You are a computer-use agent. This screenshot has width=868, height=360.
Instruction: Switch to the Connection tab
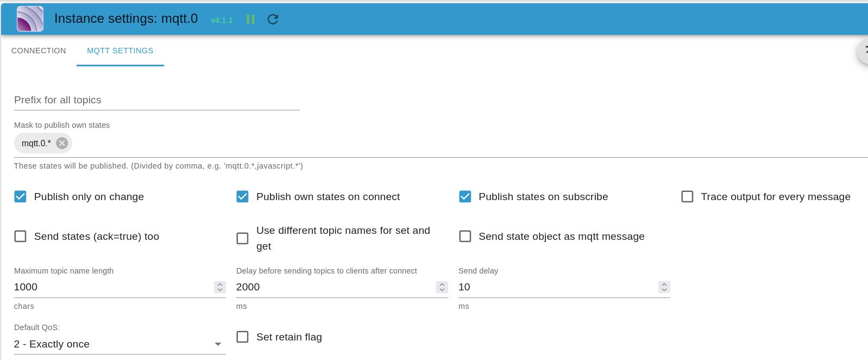39,51
